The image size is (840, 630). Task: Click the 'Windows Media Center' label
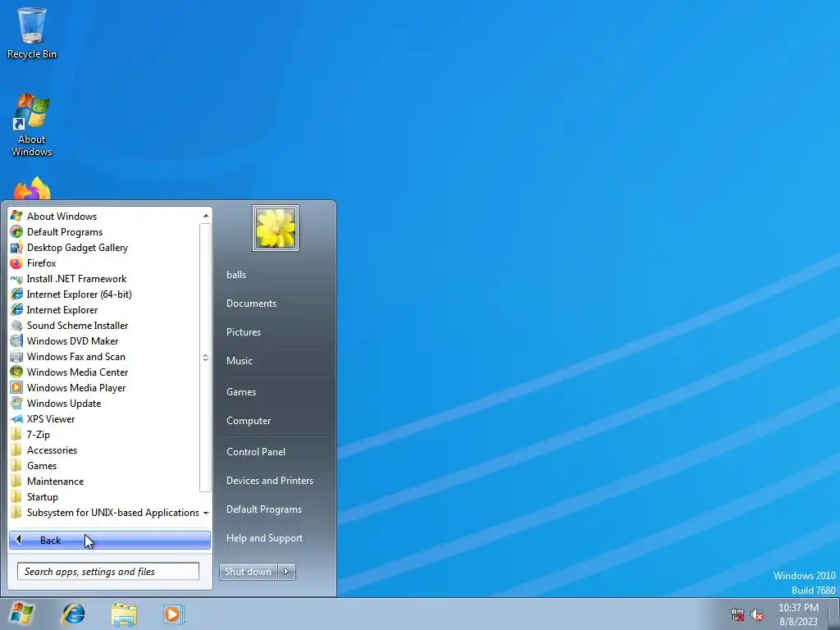click(78, 372)
